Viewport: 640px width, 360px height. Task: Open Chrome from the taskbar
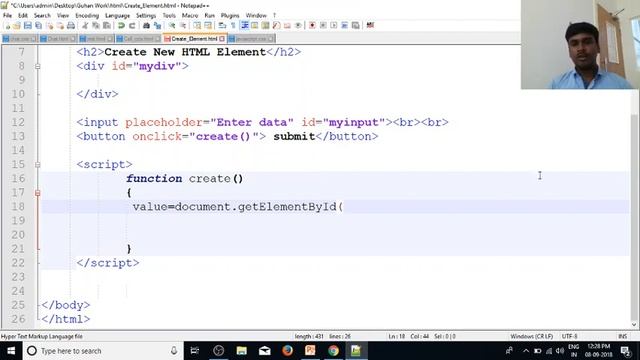pos(333,351)
